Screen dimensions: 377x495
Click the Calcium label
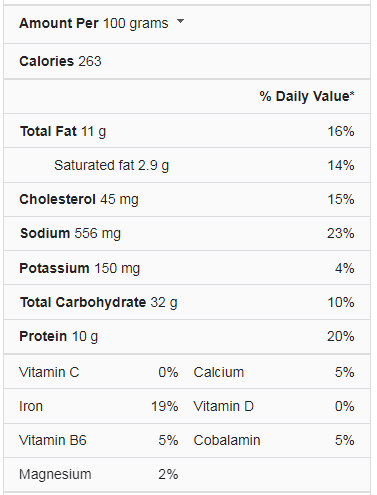click(219, 372)
